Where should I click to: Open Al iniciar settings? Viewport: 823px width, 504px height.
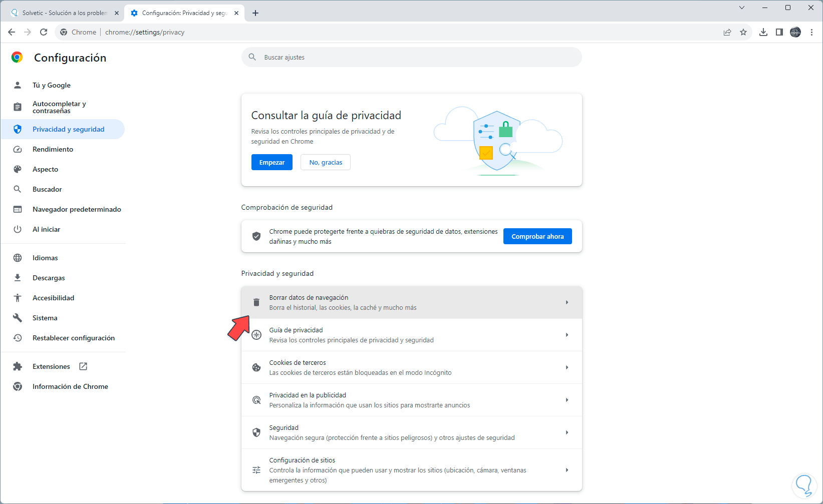(x=63, y=229)
